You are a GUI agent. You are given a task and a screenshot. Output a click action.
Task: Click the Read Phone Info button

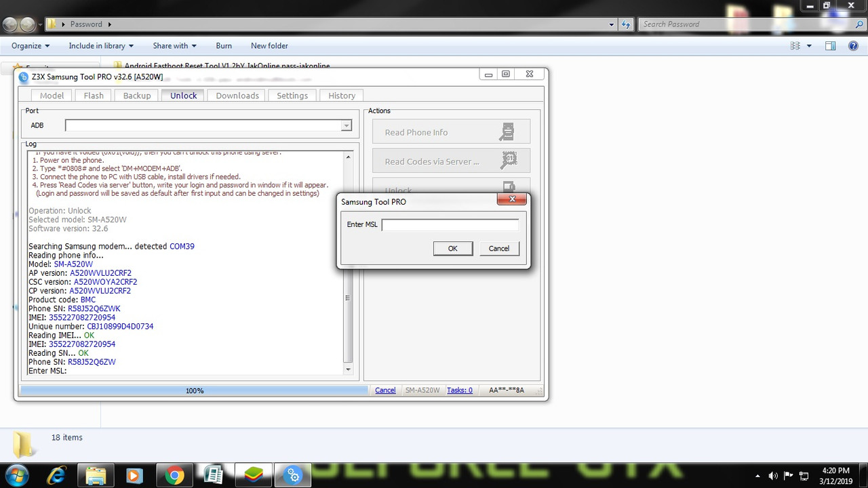click(x=451, y=132)
